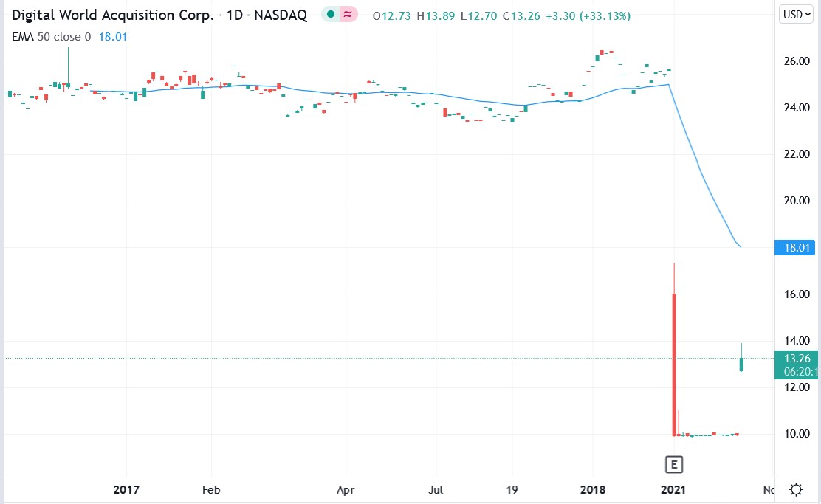This screenshot has width=821, height=504.
Task: Click the green 13.26 current price label
Action: click(x=795, y=365)
